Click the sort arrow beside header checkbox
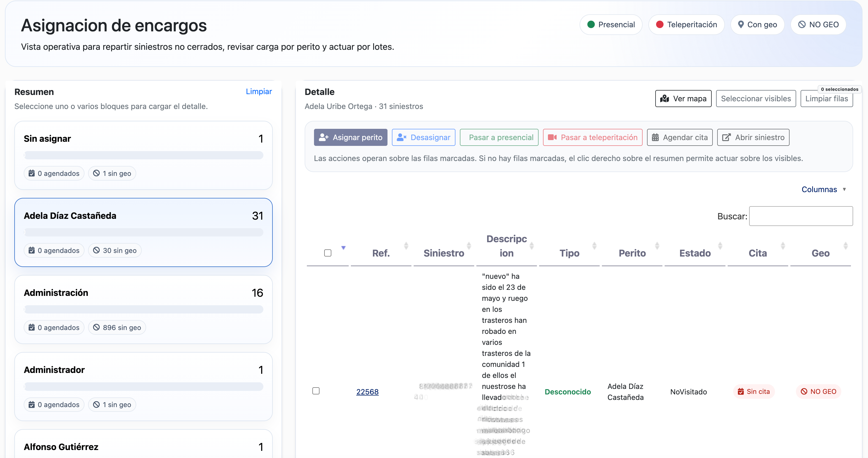The height and width of the screenshot is (458, 868). click(x=343, y=248)
